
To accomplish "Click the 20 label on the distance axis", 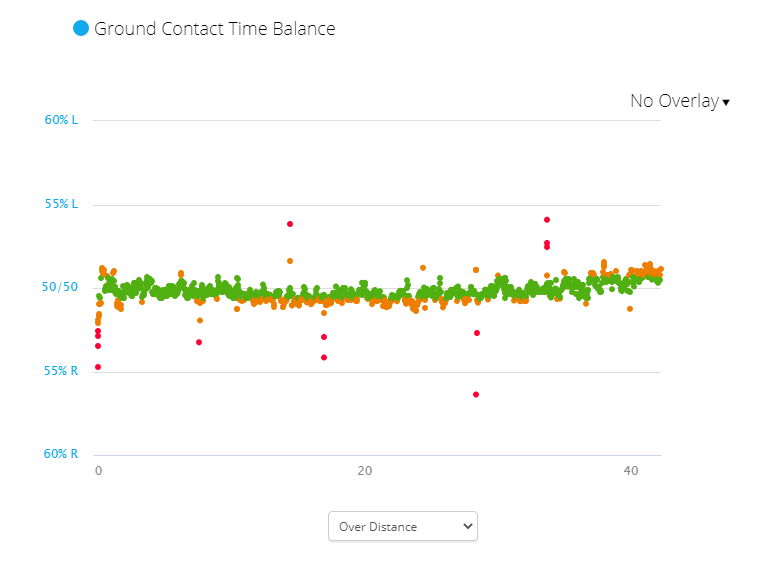I will pos(365,471).
